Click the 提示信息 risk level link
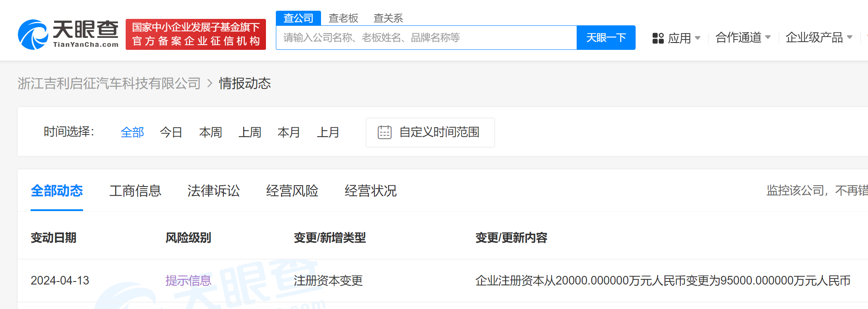Screen dimensions: 868x309 tap(188, 281)
